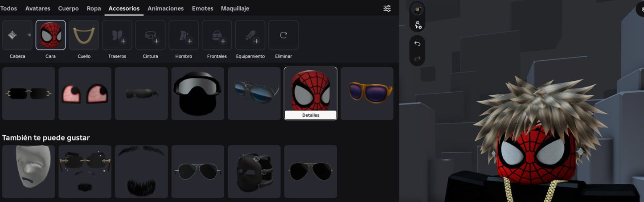Click the avatar head in the preview
644x202 pixels.
click(x=535, y=154)
